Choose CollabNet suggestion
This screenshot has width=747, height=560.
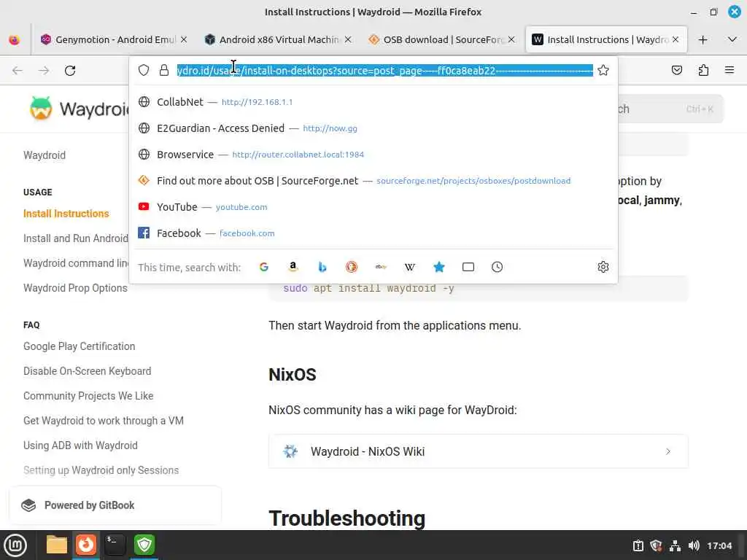click(373, 102)
